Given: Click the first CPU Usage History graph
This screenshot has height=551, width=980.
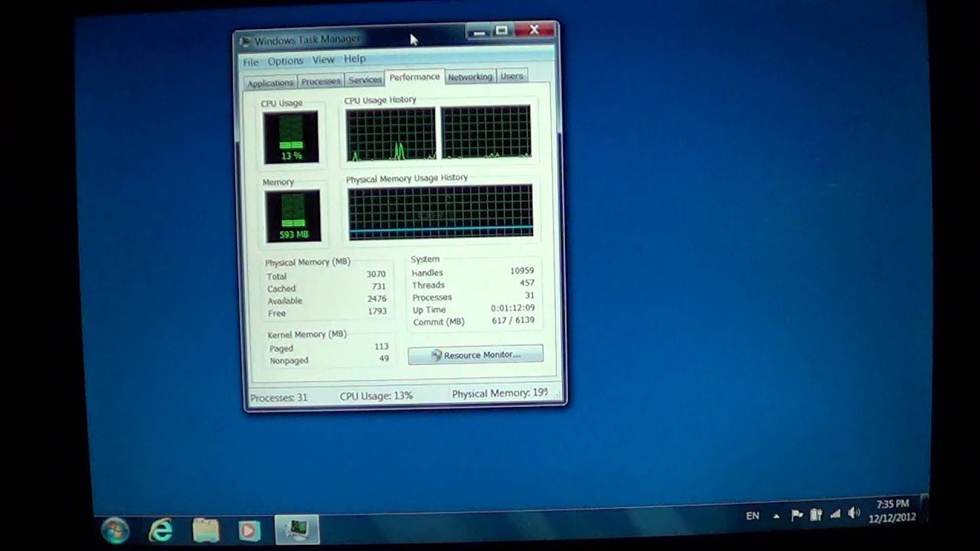Looking at the screenshot, I should (390, 135).
